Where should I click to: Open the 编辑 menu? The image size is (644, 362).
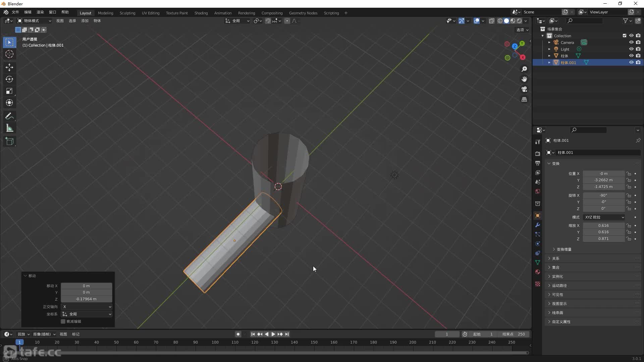tap(28, 12)
